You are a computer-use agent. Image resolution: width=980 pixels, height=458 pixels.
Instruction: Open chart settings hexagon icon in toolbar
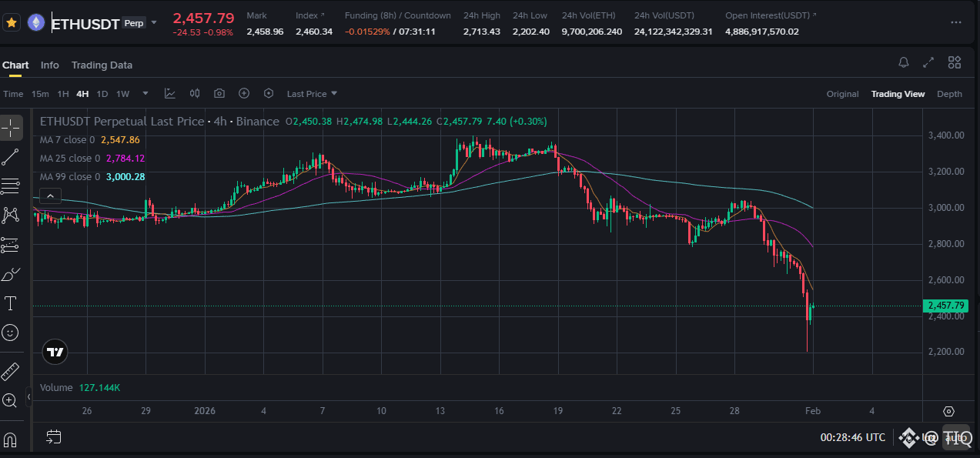(x=269, y=93)
